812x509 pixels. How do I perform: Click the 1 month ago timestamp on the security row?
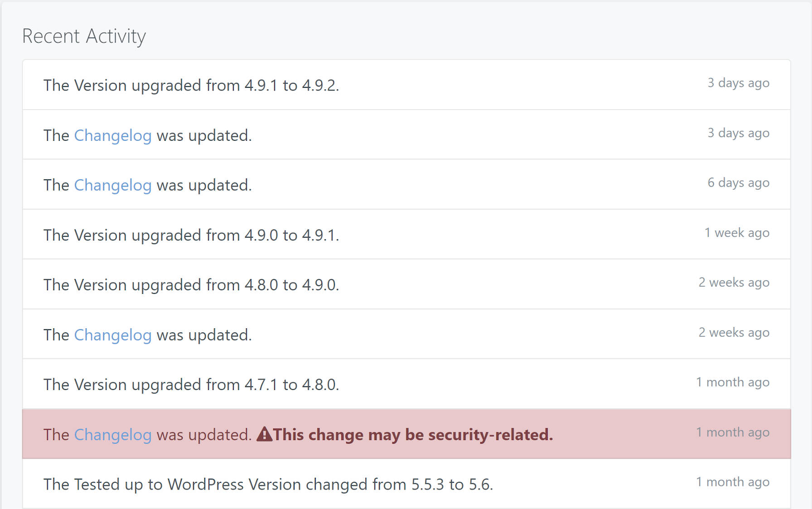pos(733,432)
